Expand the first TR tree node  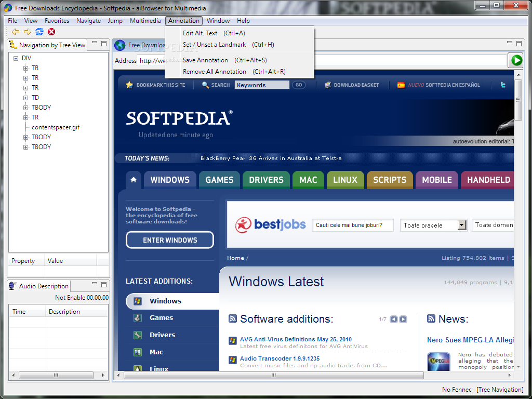coord(25,68)
